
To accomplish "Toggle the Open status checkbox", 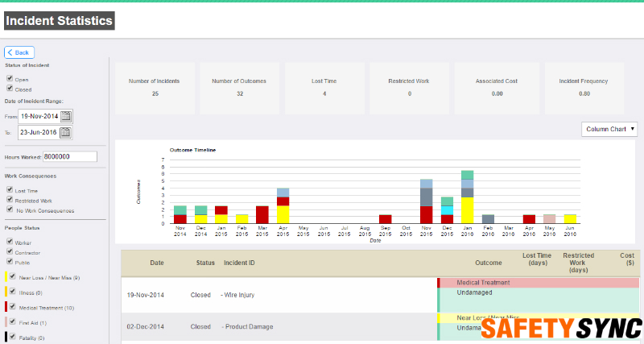I will pos(9,79).
